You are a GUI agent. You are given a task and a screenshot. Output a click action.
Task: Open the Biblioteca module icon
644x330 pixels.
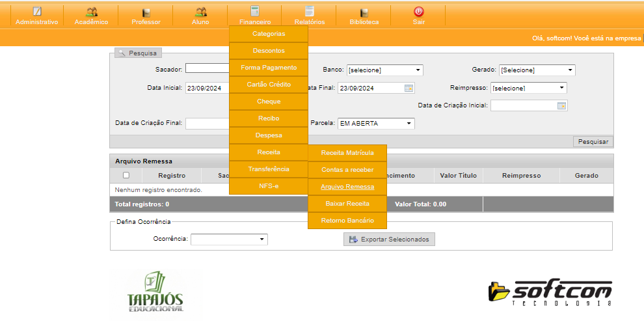[x=364, y=12]
